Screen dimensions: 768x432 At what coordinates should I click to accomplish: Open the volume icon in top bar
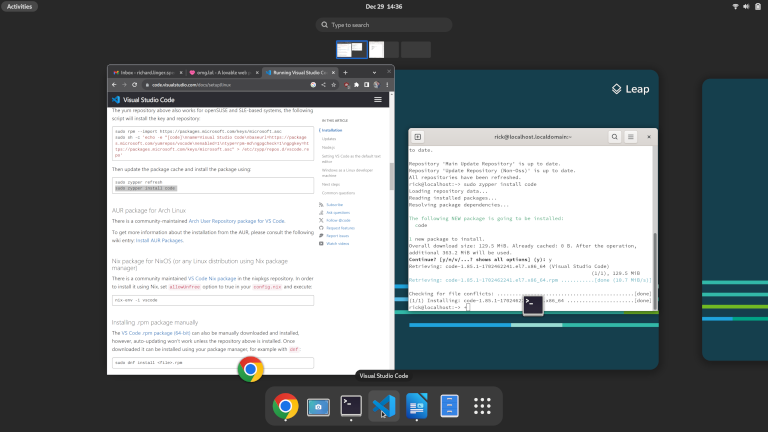click(x=746, y=6)
